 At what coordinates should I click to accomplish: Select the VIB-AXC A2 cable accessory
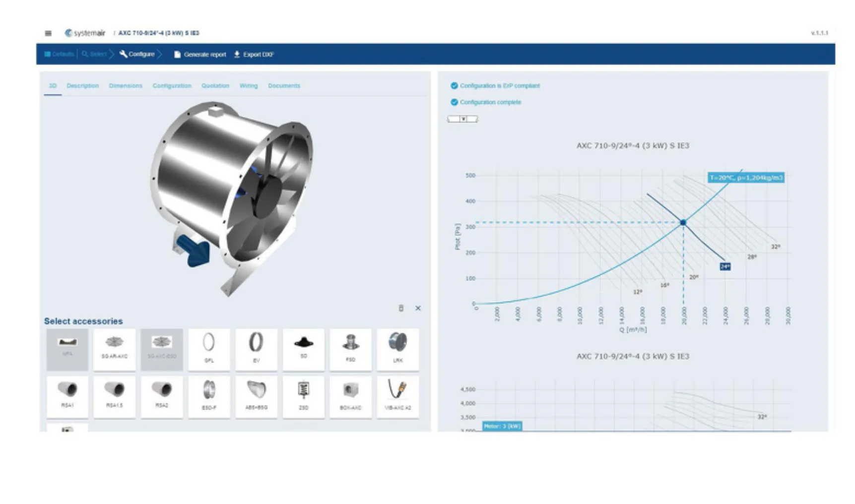point(397,396)
